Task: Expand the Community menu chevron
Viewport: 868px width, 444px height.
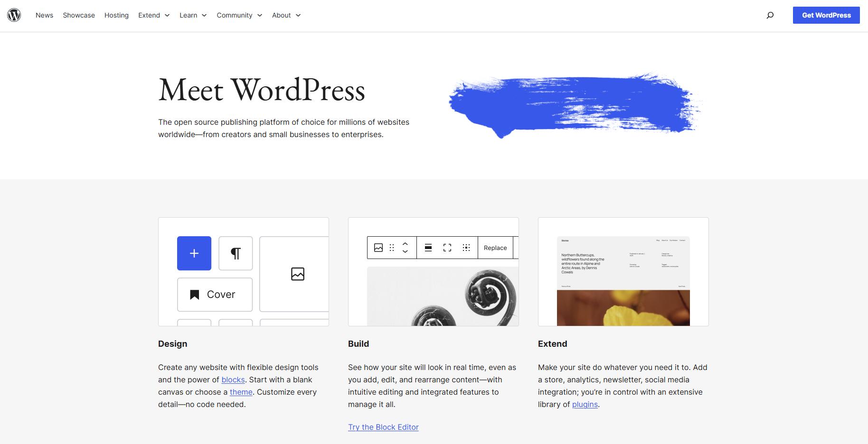Action: coord(260,15)
